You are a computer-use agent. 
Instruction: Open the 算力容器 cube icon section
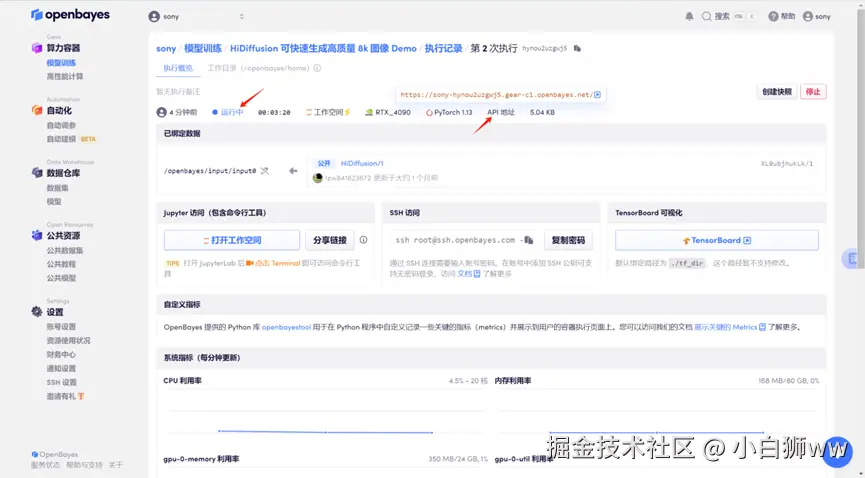click(x=37, y=48)
